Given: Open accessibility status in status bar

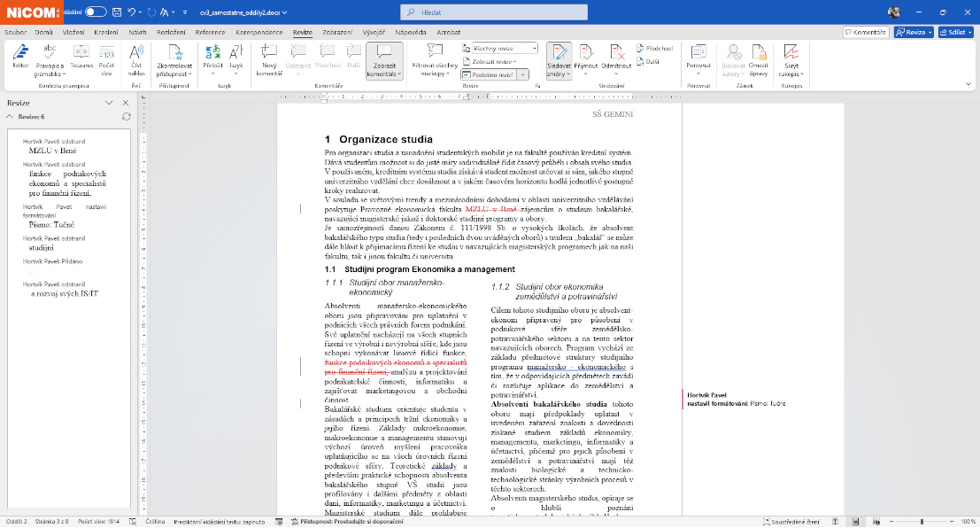Looking at the screenshot, I should pyautogui.click(x=347, y=522).
